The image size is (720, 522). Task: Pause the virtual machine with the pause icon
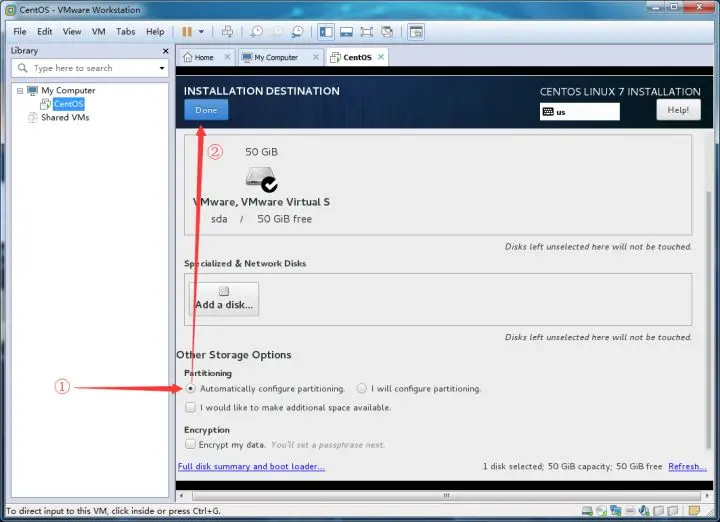(187, 32)
